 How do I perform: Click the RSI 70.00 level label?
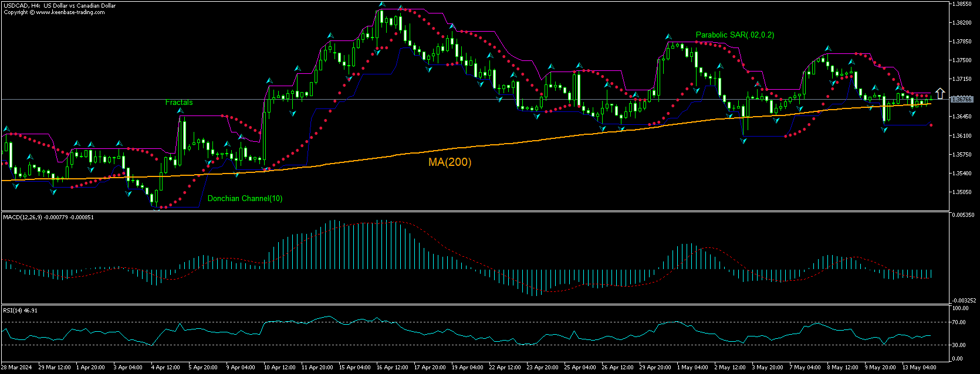coord(960,322)
